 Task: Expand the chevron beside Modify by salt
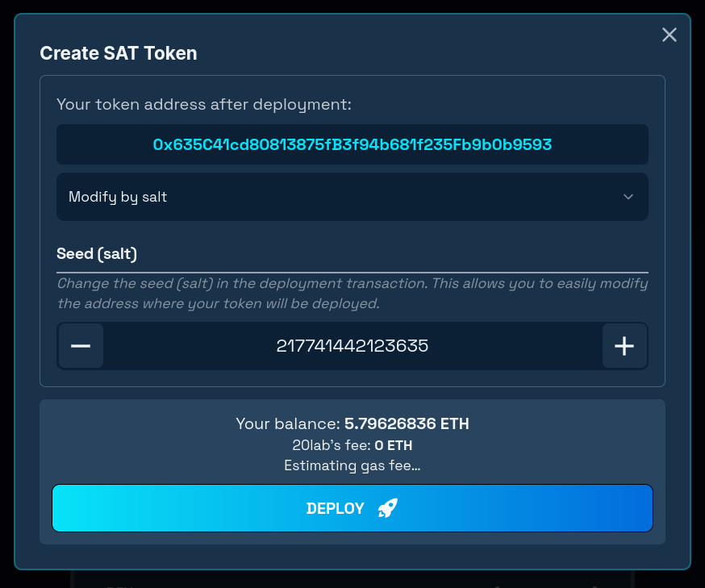[x=628, y=197]
